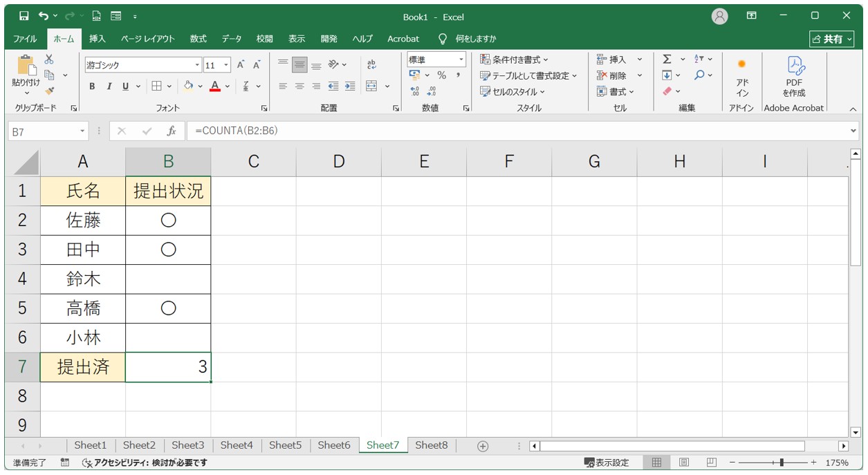
Task: Click the zoom slider handle
Action: 782,463
